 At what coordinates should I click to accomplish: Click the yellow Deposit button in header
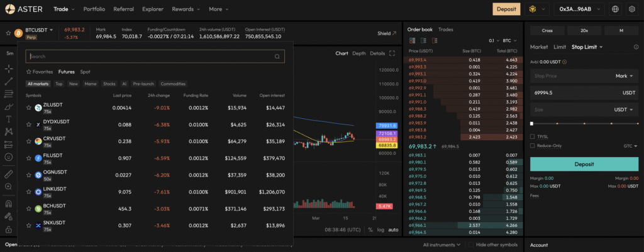coord(506,9)
